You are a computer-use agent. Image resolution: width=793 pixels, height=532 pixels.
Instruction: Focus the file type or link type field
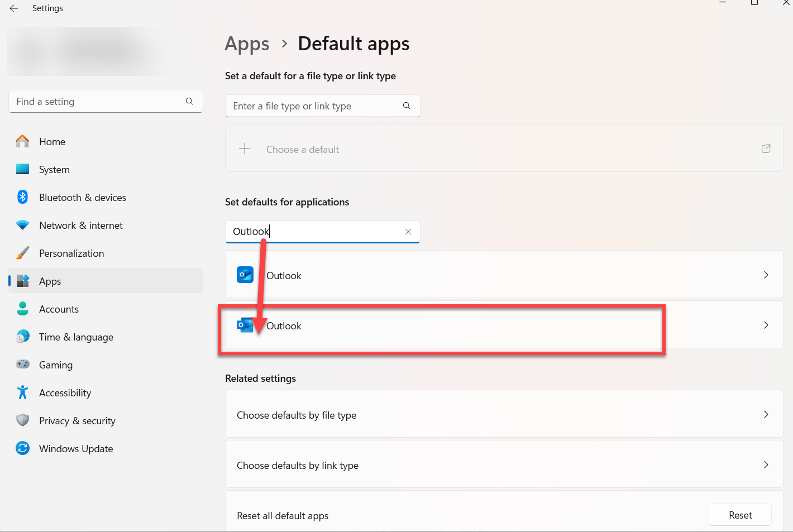point(322,106)
